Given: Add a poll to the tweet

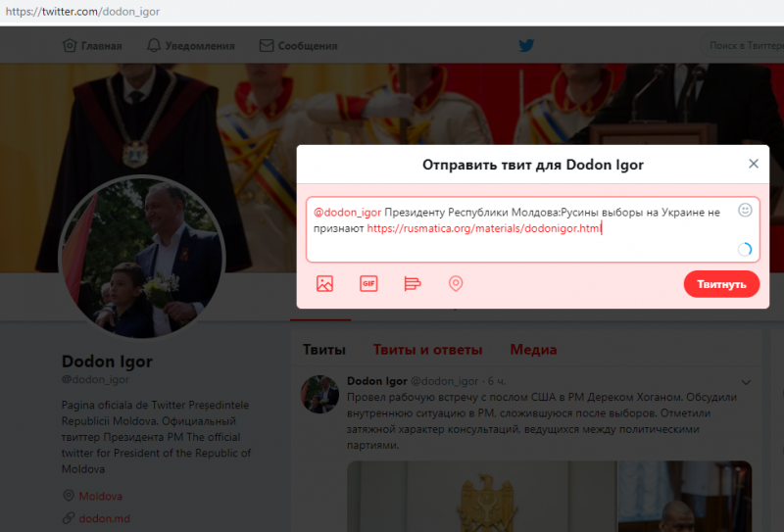Looking at the screenshot, I should click(x=412, y=283).
